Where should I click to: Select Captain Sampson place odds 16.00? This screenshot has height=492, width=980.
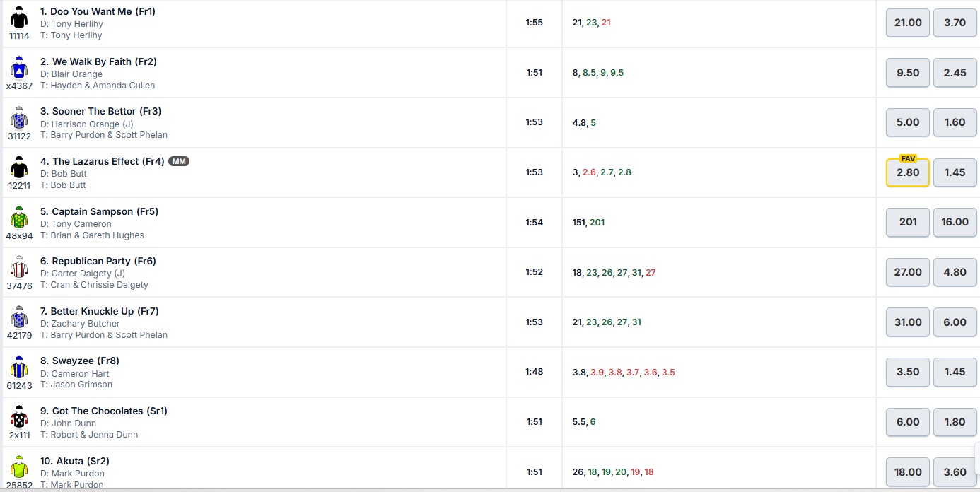955,222
